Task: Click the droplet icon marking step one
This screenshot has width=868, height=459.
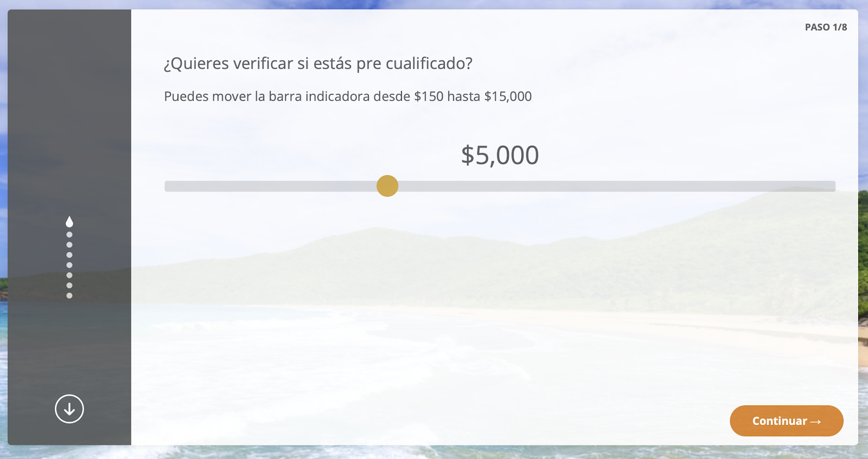Action: 69,222
